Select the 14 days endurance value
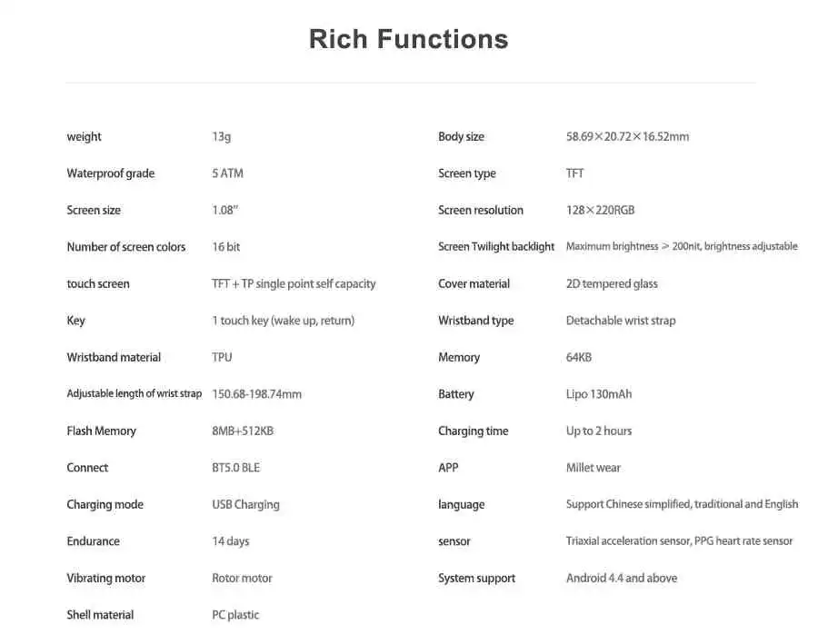 [x=231, y=541]
